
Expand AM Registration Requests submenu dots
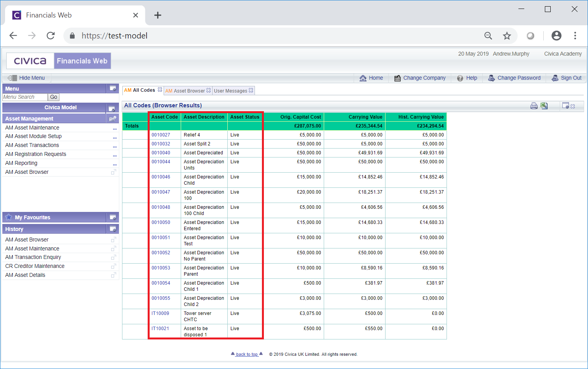(x=115, y=156)
